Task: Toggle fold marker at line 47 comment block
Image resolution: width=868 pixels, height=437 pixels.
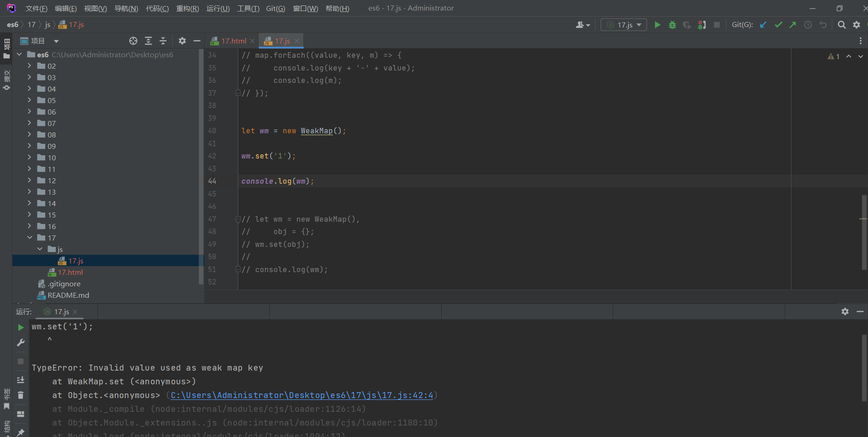Action: [x=238, y=219]
